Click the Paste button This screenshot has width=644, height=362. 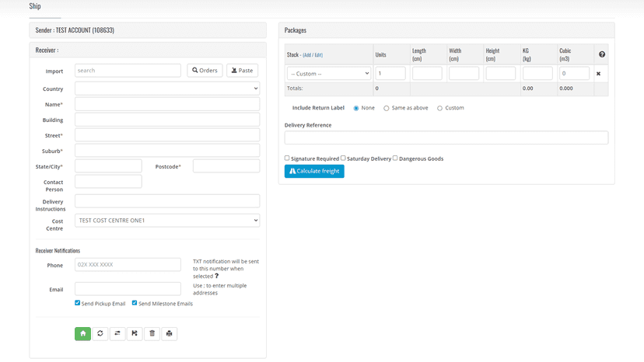[243, 71]
